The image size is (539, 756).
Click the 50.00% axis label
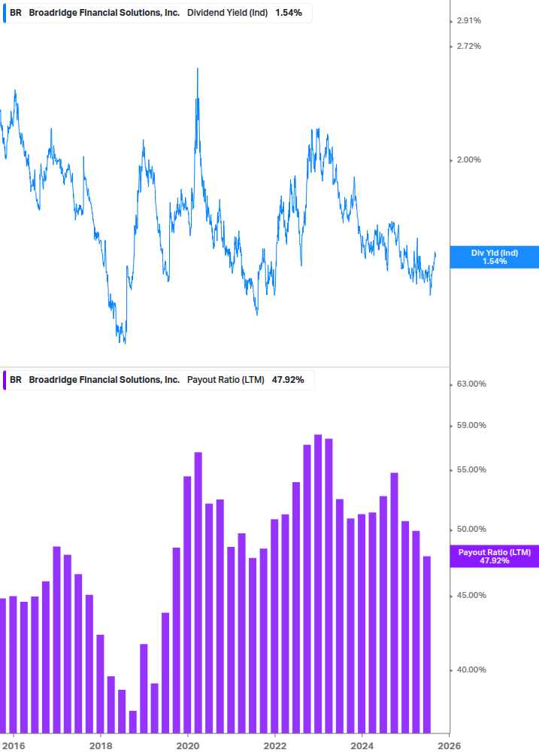(471, 530)
